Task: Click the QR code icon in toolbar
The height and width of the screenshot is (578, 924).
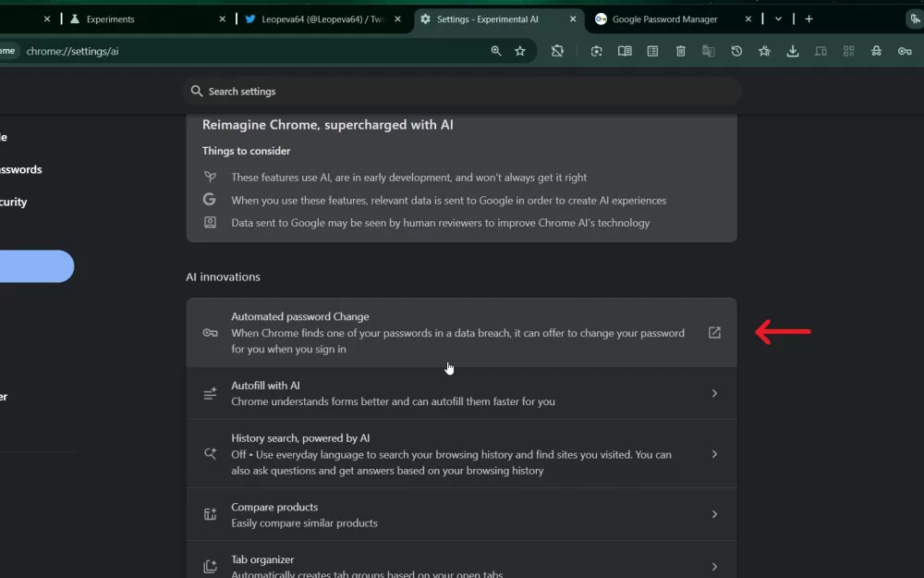Action: click(x=848, y=51)
